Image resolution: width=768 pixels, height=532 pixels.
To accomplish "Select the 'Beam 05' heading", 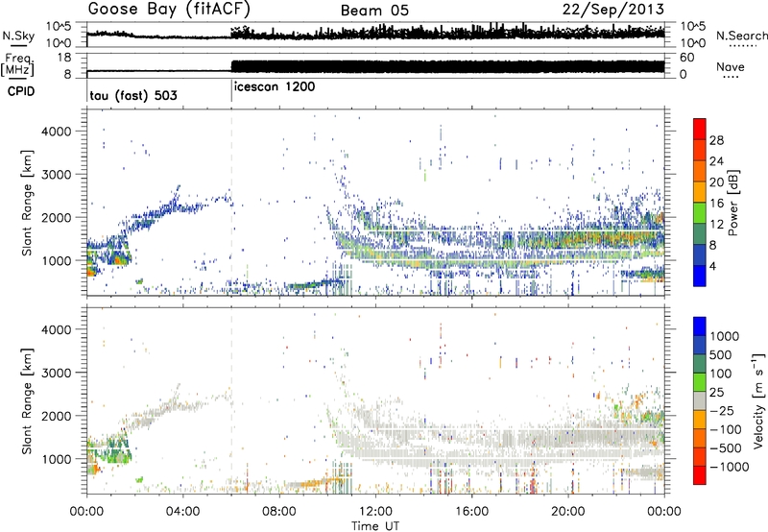I will pyautogui.click(x=374, y=11).
